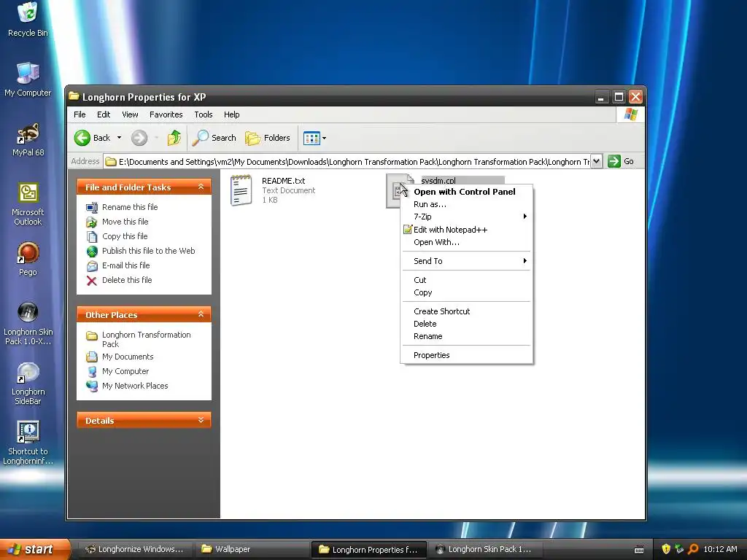Screen dimensions: 747x560
Task: Open the address bar dropdown list
Action: 596,161
